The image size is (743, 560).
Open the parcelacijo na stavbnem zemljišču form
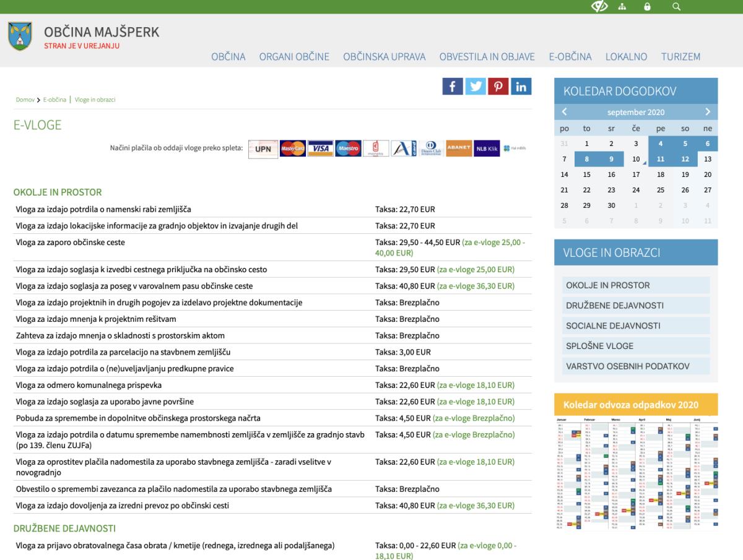point(123,352)
